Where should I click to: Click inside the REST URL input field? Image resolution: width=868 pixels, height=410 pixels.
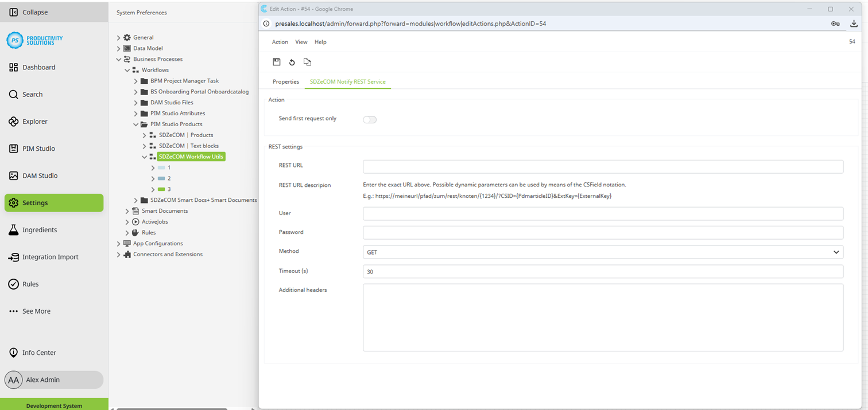click(x=601, y=166)
